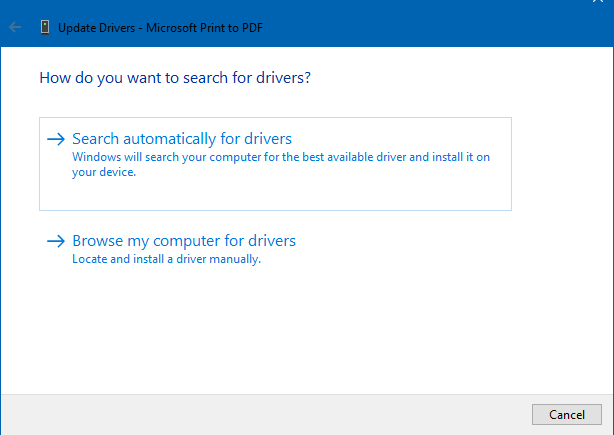Click arrow icon beside Browse my computer
The image size is (614, 435).
click(56, 241)
